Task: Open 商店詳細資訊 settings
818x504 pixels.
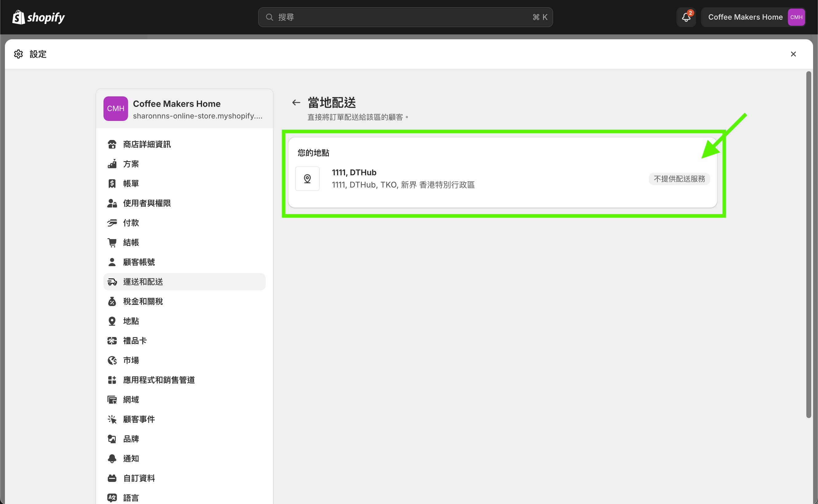Action: click(x=185, y=144)
